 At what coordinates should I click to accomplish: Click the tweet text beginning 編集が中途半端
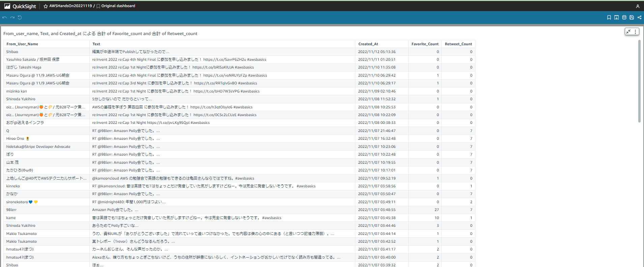point(131,52)
